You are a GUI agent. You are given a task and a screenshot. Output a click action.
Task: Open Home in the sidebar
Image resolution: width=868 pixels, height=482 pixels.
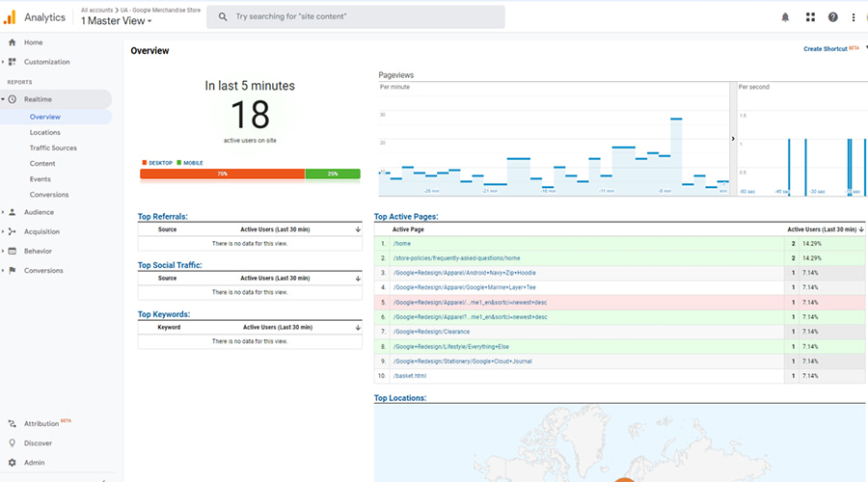33,42
